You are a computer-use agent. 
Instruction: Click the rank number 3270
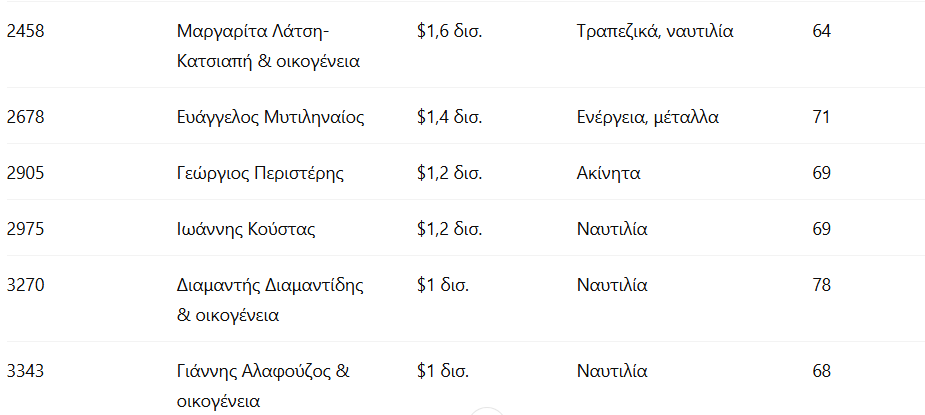pyautogui.click(x=25, y=285)
